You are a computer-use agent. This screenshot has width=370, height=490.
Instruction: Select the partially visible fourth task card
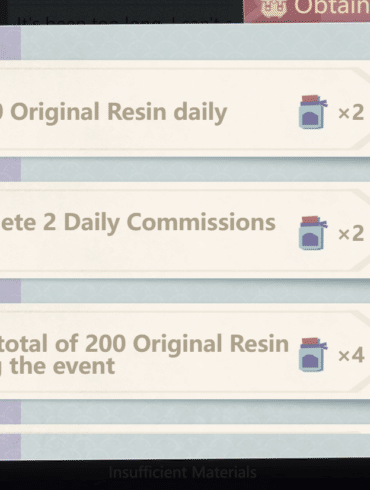[185, 429]
